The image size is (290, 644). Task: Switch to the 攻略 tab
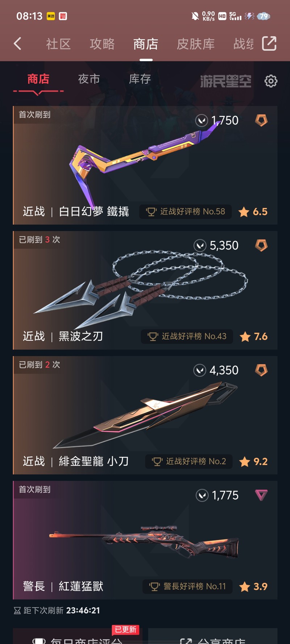tap(102, 44)
